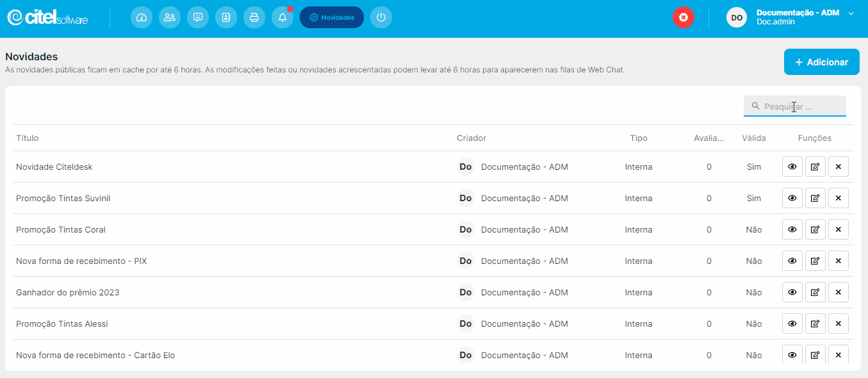Open the printer icon in header

254,17
